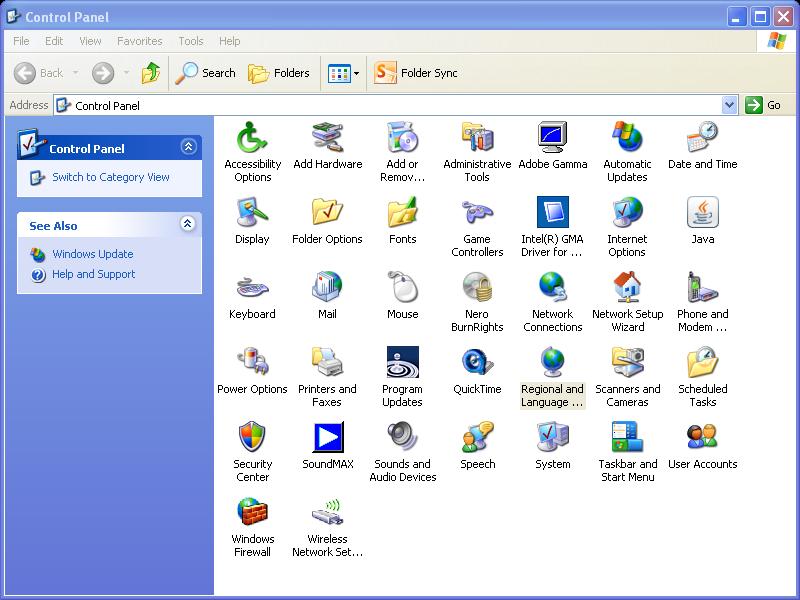Screen dimensions: 800x600
Task: Open Administrative Tools
Action: pyautogui.click(x=477, y=152)
